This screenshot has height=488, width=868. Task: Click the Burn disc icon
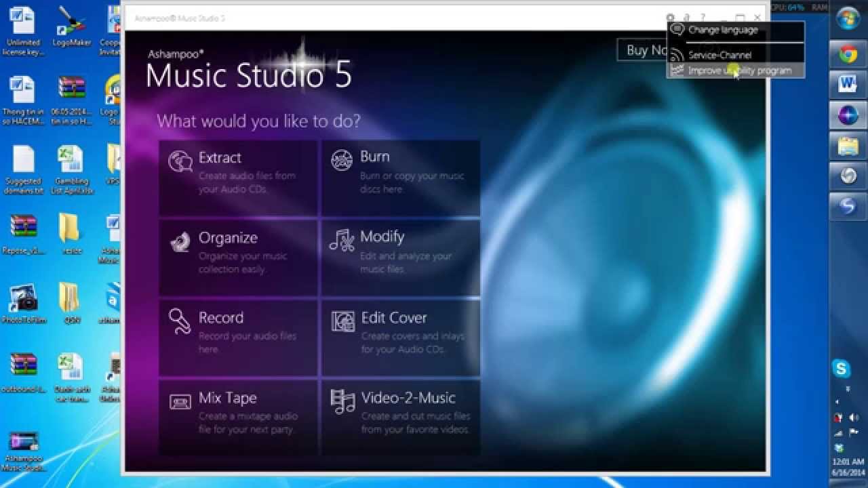tap(342, 160)
